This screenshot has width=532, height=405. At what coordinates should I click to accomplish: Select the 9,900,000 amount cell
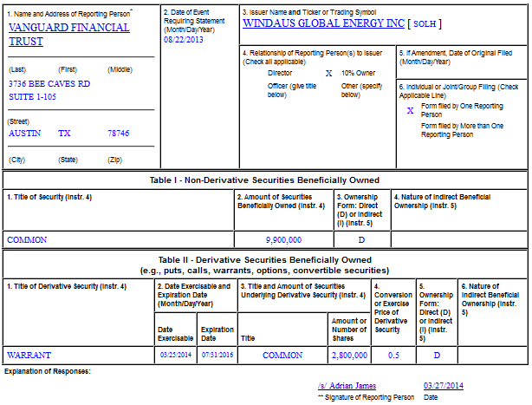(x=283, y=240)
